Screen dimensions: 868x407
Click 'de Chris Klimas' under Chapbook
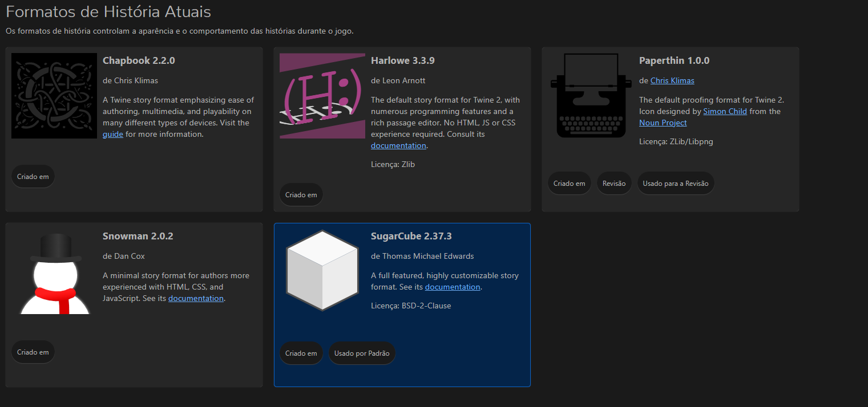point(131,80)
